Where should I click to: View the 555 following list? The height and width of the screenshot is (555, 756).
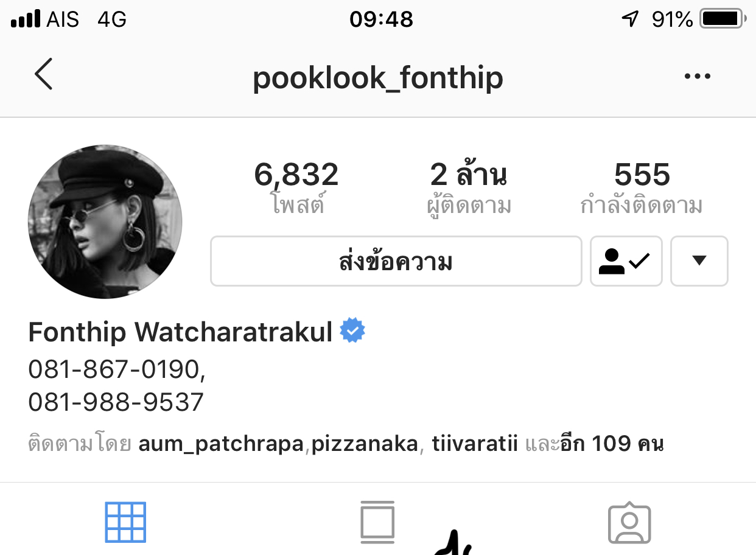tap(642, 188)
